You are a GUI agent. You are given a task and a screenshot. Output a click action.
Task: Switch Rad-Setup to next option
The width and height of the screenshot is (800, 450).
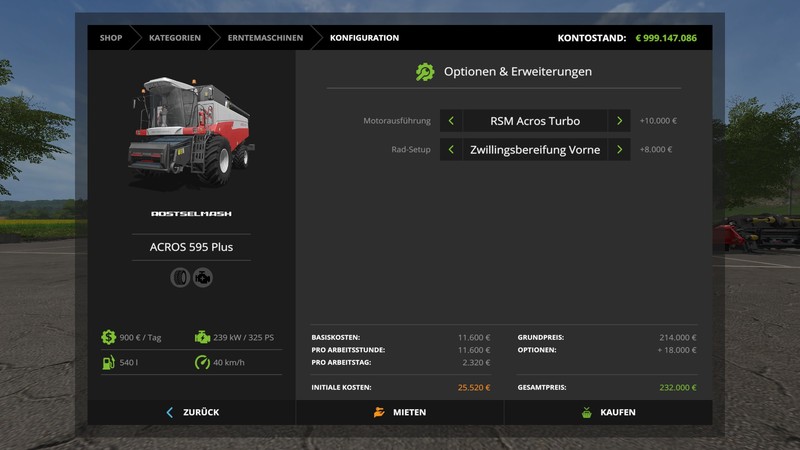(619, 150)
